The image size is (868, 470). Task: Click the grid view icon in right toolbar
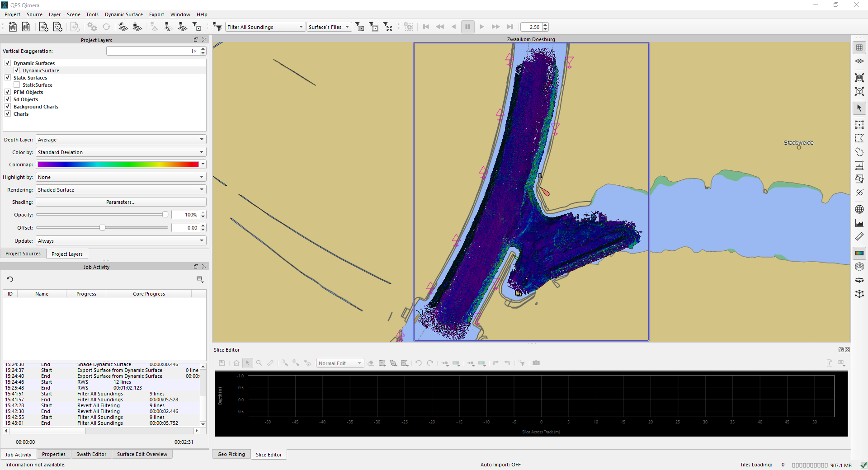click(x=859, y=47)
